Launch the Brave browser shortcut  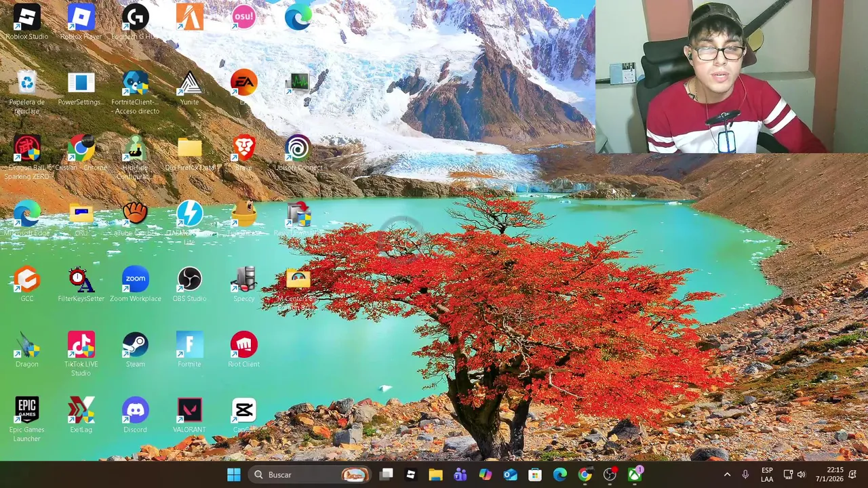point(243,149)
